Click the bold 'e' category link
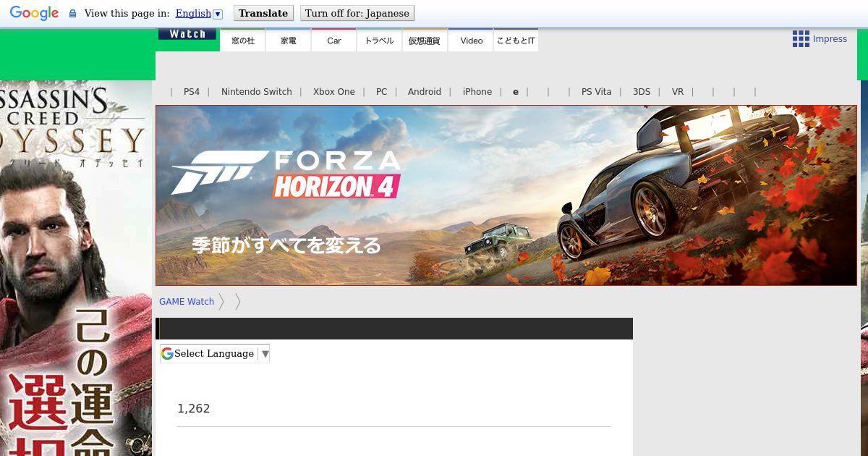 pos(516,92)
